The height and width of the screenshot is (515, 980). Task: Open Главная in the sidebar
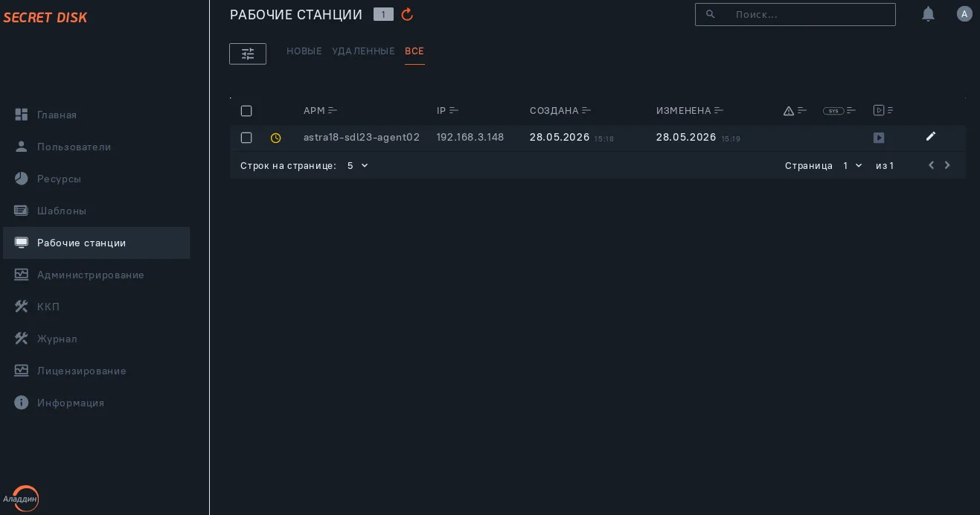click(96, 115)
